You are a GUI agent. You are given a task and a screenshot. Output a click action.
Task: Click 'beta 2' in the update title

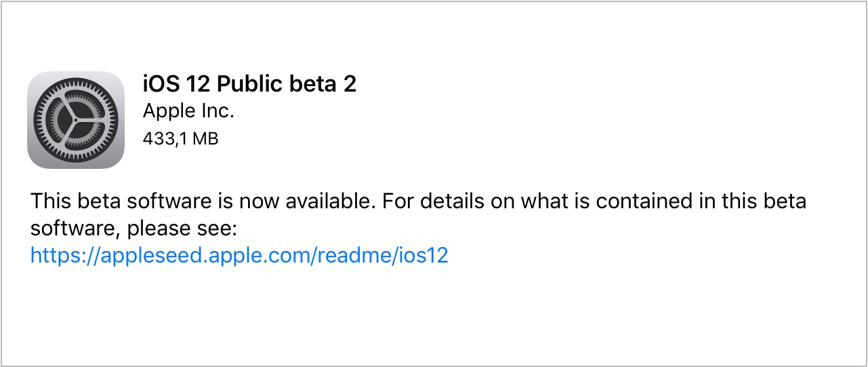[327, 83]
